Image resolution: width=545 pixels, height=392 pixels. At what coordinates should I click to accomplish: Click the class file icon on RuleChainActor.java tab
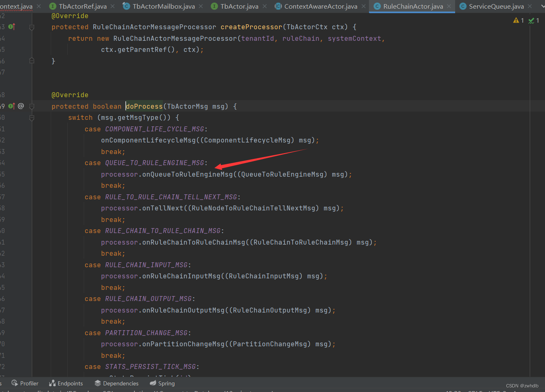(x=377, y=6)
